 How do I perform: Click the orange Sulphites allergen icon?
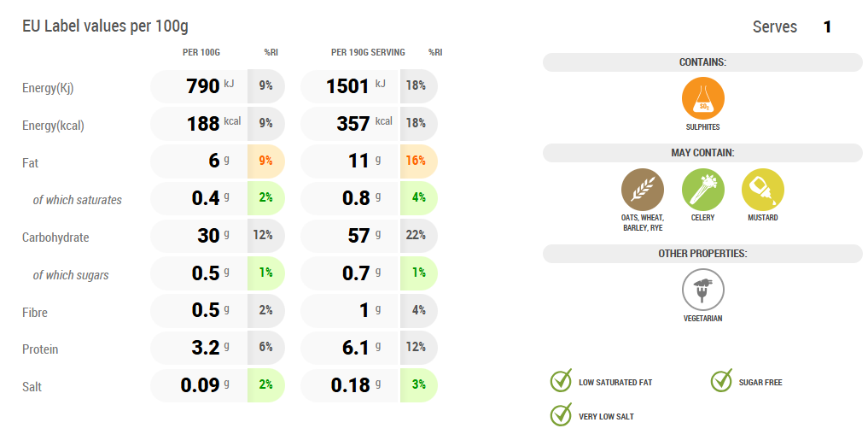tap(702, 98)
